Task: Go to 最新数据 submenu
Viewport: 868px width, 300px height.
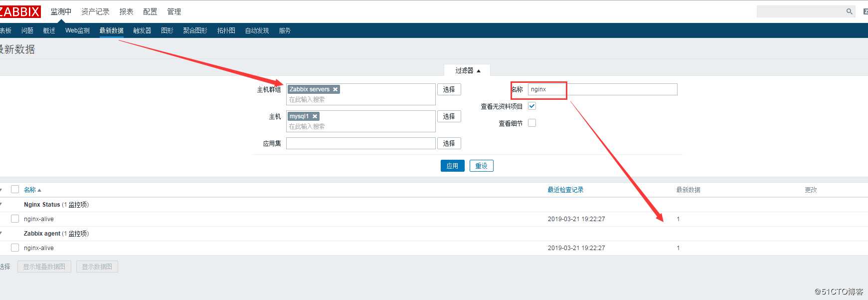Action: pyautogui.click(x=111, y=30)
